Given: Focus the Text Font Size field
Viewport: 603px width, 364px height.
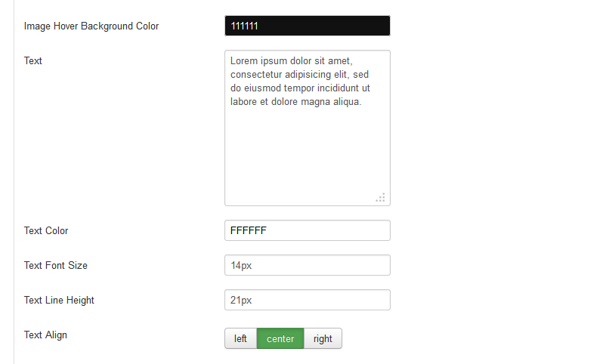Looking at the screenshot, I should [308, 265].
